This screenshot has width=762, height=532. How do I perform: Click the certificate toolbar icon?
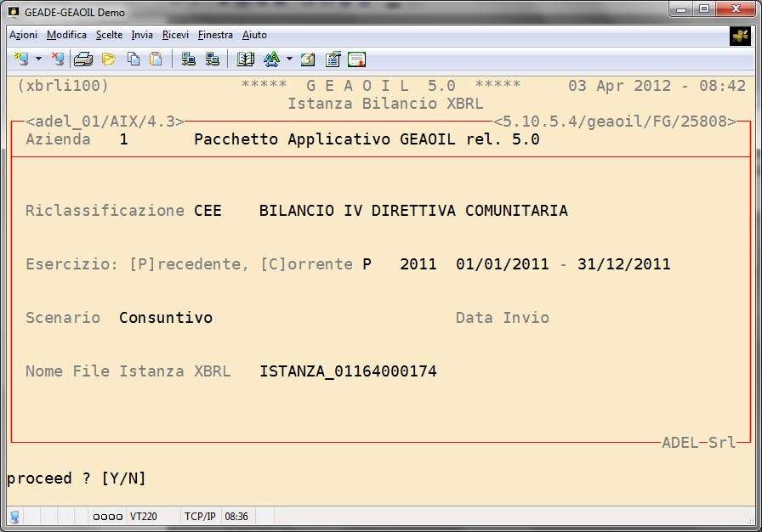tap(356, 59)
